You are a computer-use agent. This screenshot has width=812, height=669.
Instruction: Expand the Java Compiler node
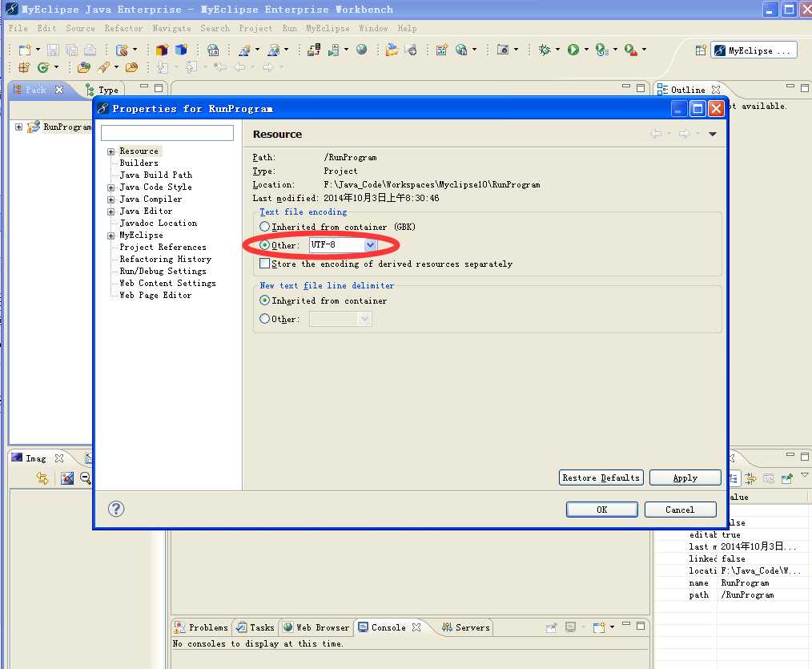click(x=111, y=199)
